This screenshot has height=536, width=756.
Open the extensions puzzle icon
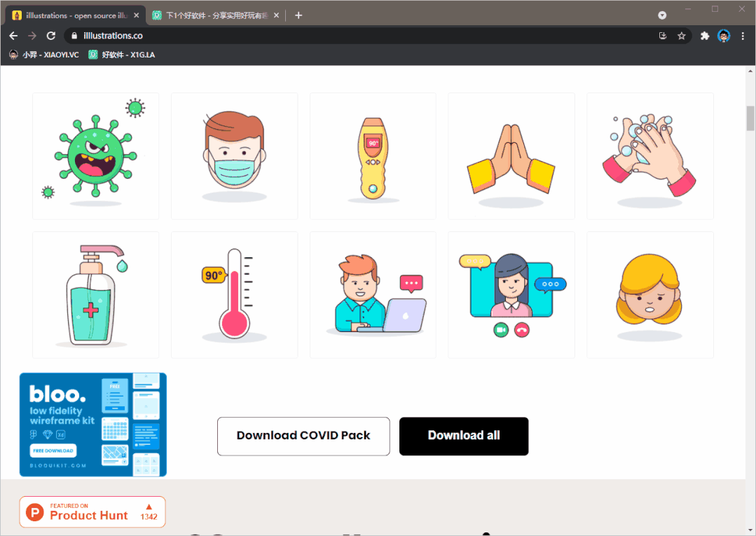[705, 36]
